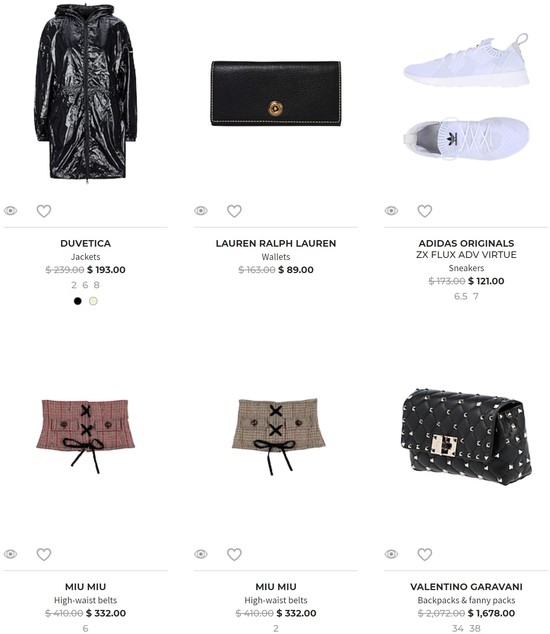Select ivory color swatch for Duvetica jacket

(93, 301)
